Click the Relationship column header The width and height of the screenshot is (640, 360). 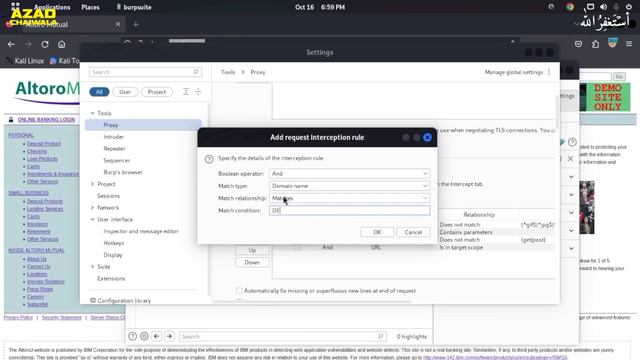tap(478, 214)
